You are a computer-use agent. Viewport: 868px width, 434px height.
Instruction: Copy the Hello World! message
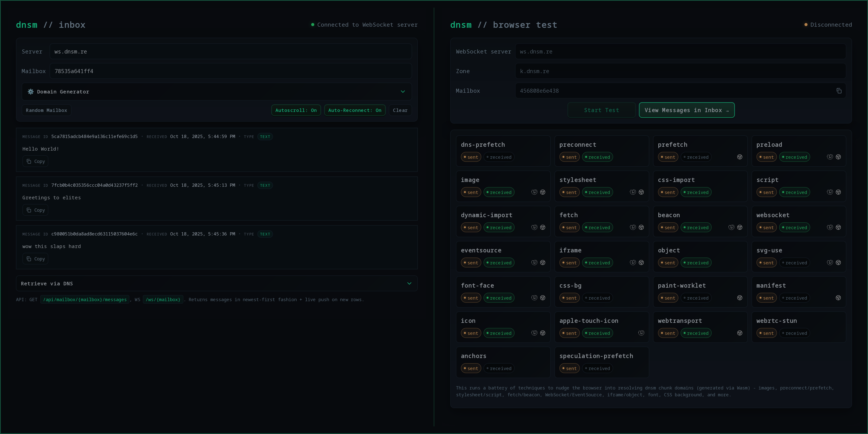click(x=35, y=162)
